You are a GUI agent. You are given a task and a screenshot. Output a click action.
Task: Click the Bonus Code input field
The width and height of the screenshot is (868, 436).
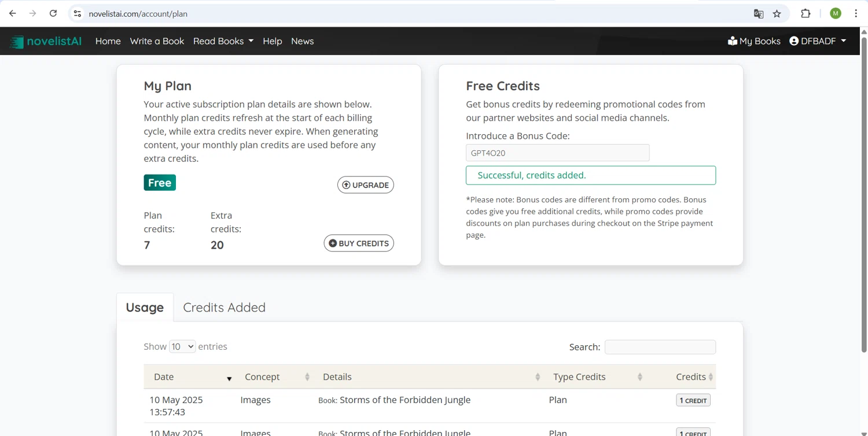click(x=558, y=153)
